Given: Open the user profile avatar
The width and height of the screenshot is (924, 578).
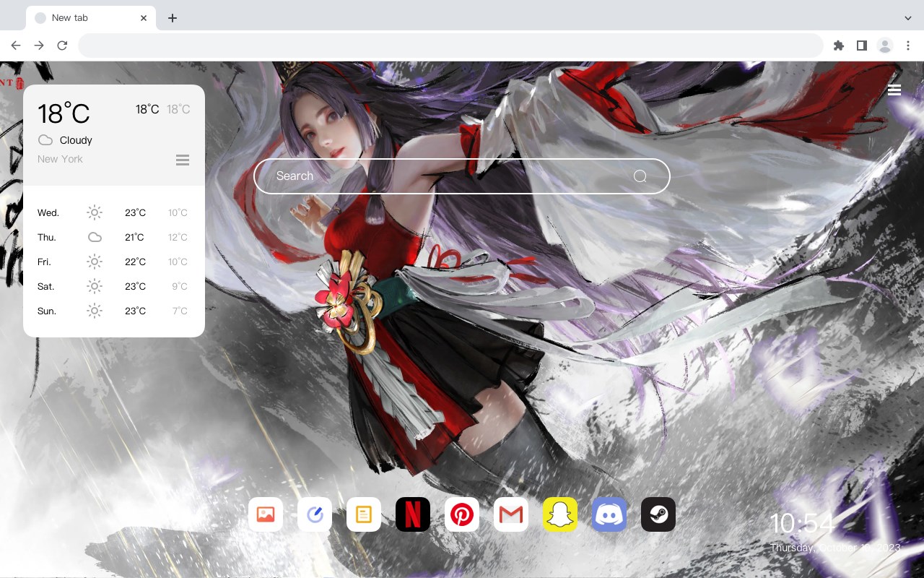Looking at the screenshot, I should [x=884, y=46].
